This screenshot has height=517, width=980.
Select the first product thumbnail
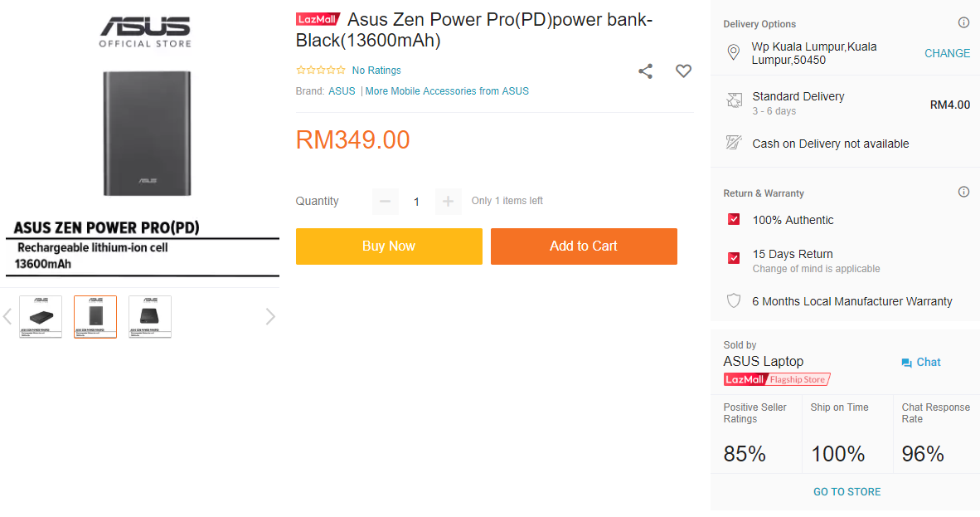[x=41, y=316]
